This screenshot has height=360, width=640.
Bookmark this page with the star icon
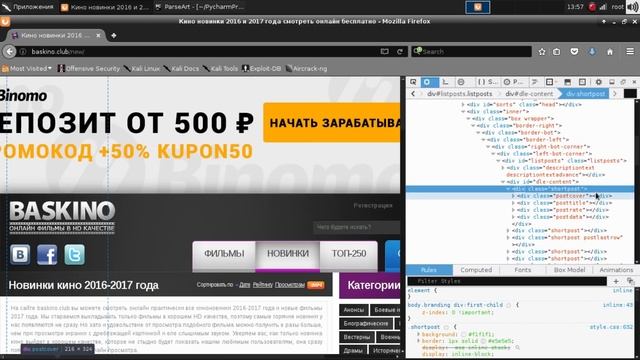(542, 52)
